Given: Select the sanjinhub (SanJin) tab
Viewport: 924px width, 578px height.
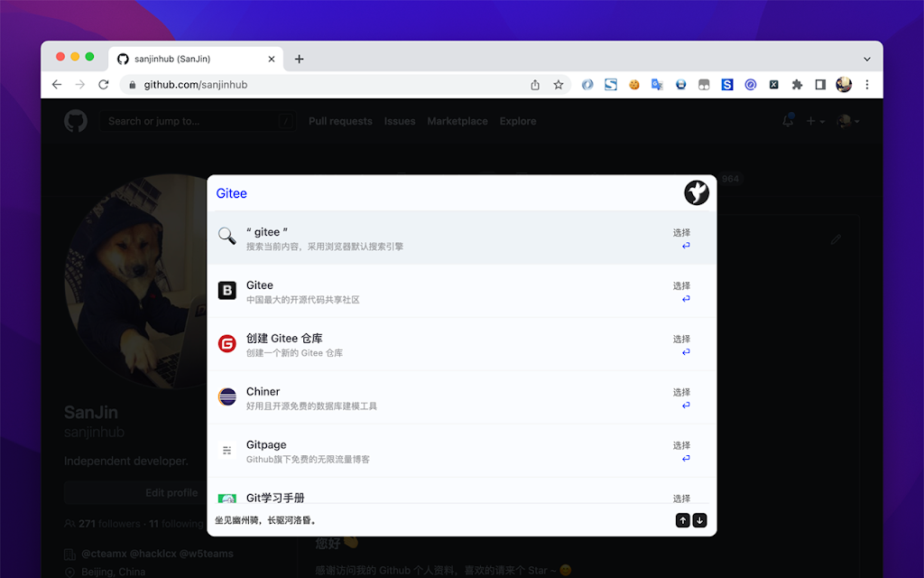Looking at the screenshot, I should click(x=196, y=59).
